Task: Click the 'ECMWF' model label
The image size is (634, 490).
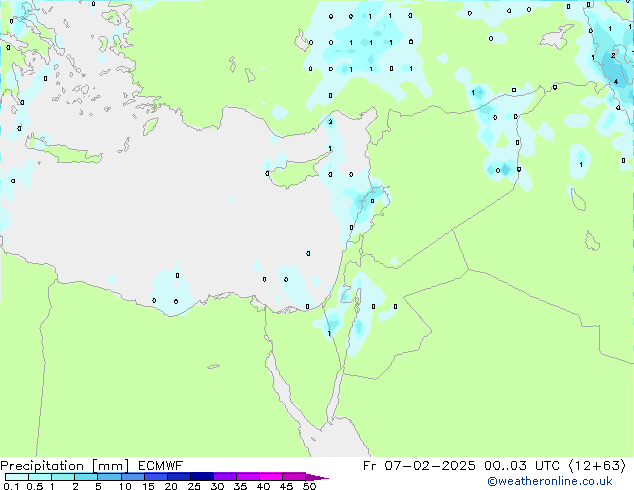Action: (x=161, y=466)
